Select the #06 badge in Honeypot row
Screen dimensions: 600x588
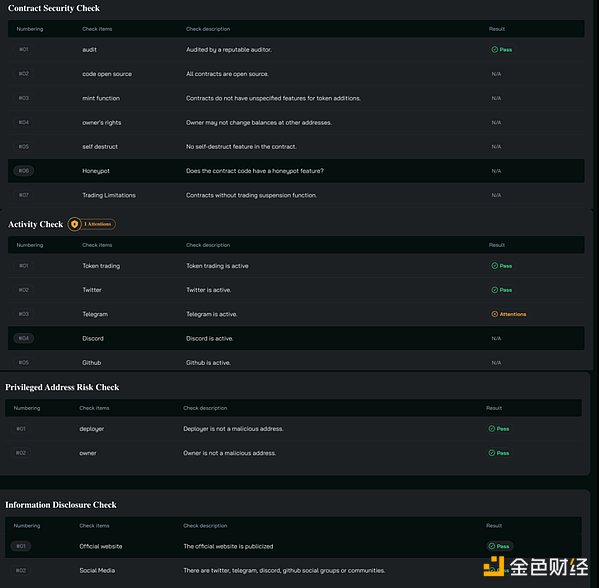pos(24,171)
